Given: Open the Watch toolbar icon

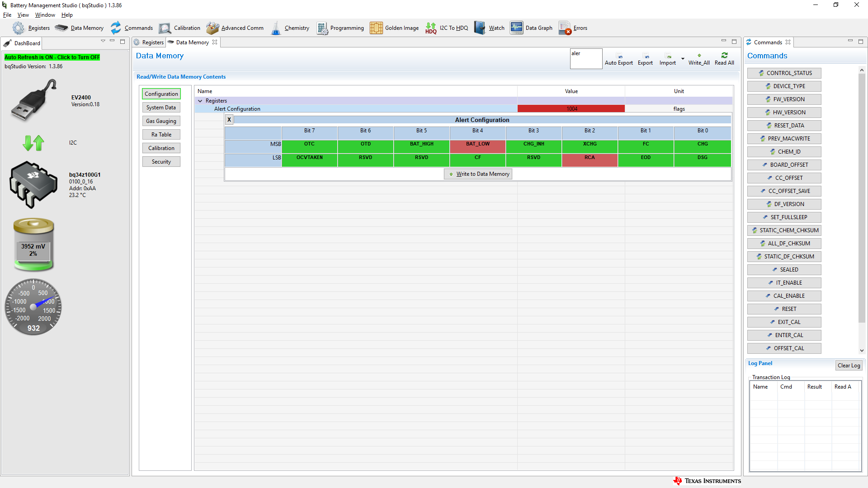Looking at the screenshot, I should pyautogui.click(x=480, y=28).
